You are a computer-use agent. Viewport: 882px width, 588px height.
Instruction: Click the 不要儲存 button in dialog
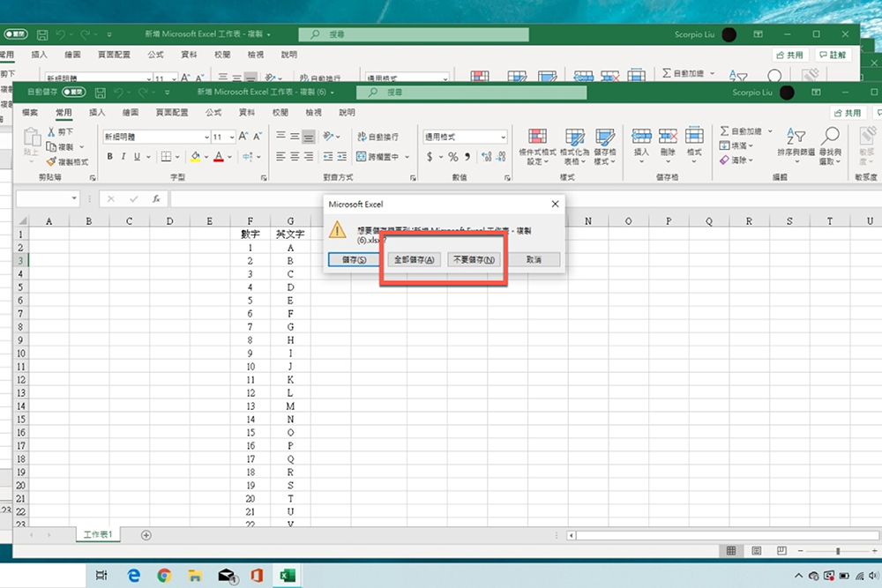pyautogui.click(x=474, y=258)
